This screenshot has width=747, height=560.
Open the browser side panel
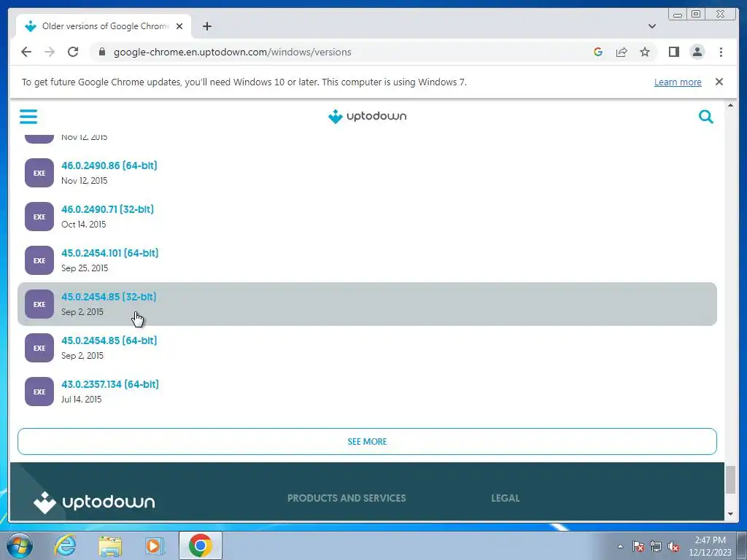673,52
